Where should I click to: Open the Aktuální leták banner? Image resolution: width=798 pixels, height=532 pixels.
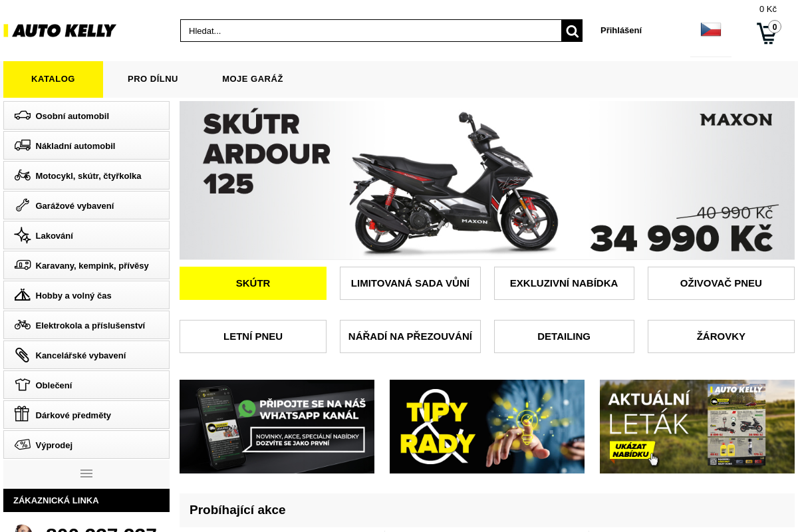pos(697,426)
